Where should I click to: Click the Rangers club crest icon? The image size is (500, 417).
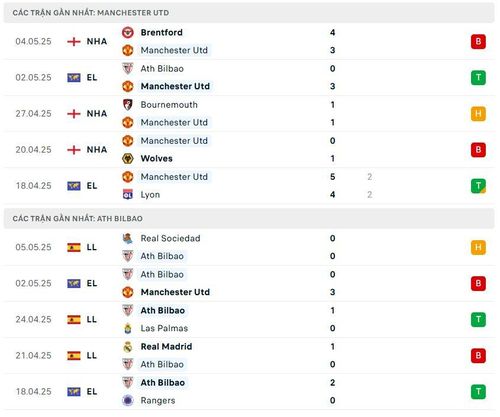128,400
